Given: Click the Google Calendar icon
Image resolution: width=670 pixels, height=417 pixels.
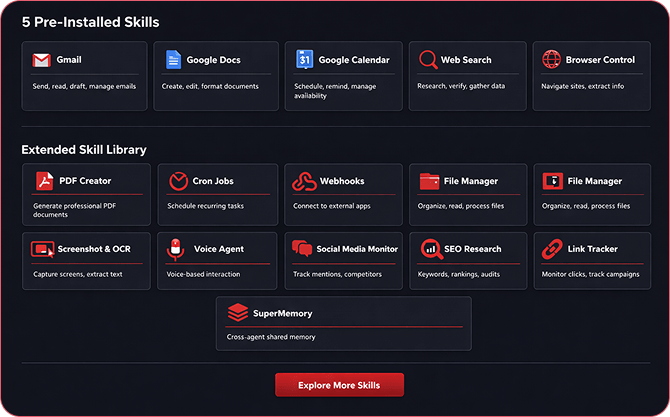Looking at the screenshot, I should pos(305,60).
